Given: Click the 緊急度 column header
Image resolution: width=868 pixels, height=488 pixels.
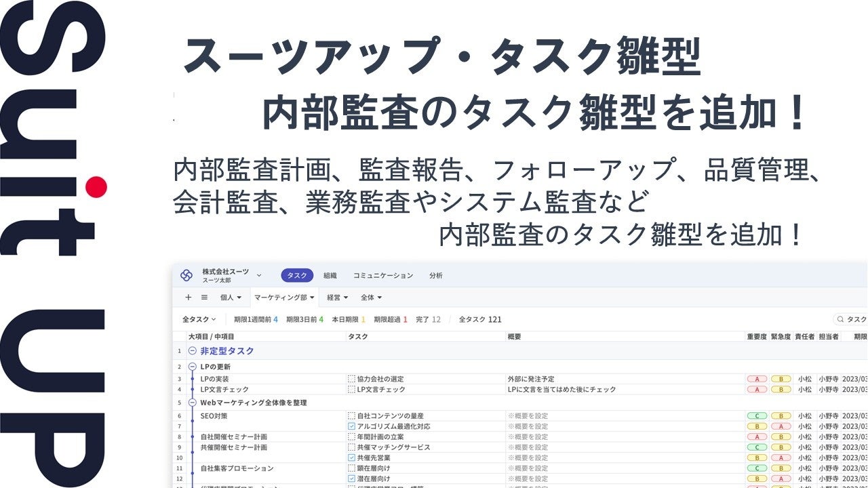Looking at the screenshot, I should pyautogui.click(x=781, y=337).
